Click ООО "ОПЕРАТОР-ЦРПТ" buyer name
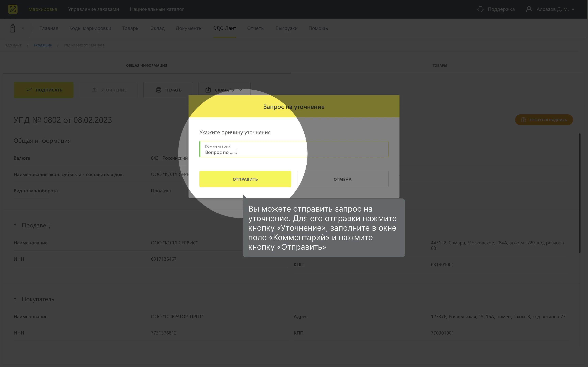 (177, 316)
